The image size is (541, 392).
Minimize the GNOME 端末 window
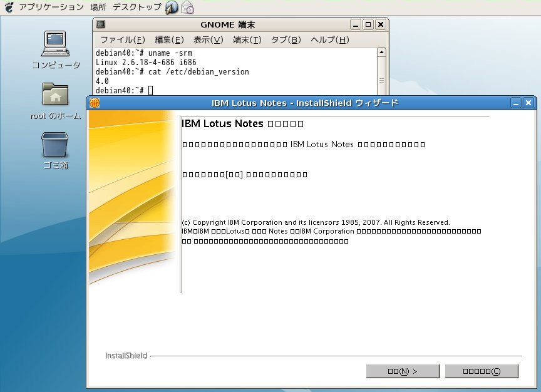click(x=356, y=24)
